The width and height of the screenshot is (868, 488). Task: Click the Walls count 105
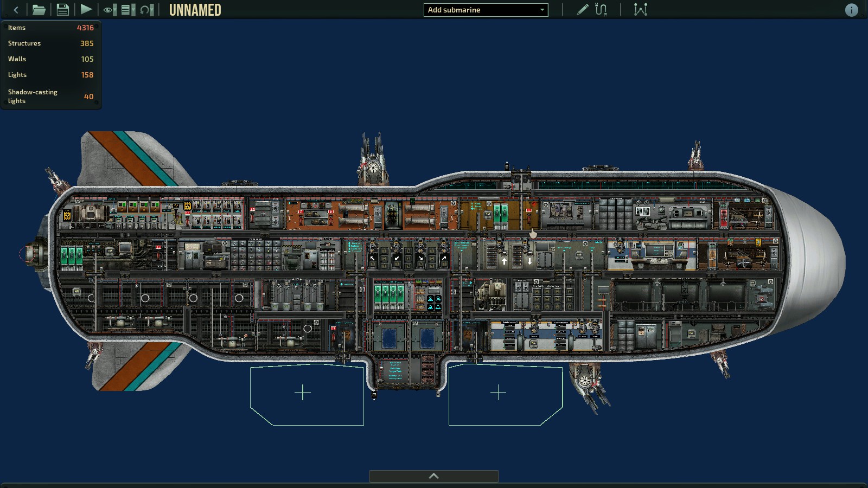pos(87,59)
